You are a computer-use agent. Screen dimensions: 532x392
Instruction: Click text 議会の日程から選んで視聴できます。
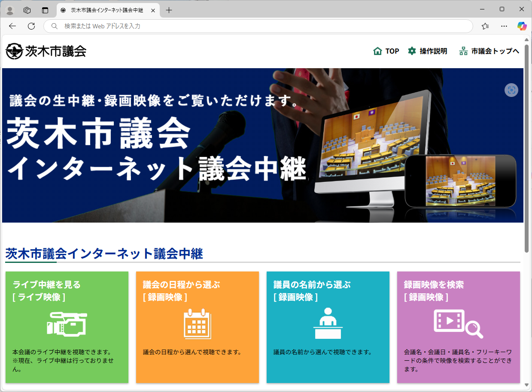tap(192, 352)
